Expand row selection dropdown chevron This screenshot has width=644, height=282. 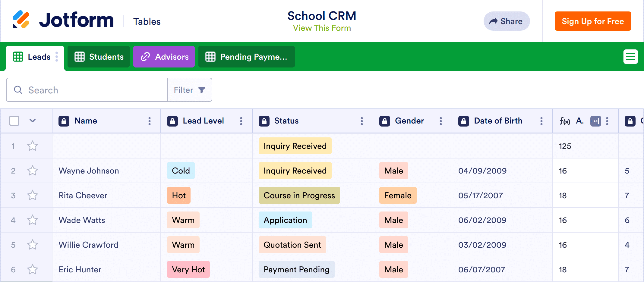[x=33, y=121]
